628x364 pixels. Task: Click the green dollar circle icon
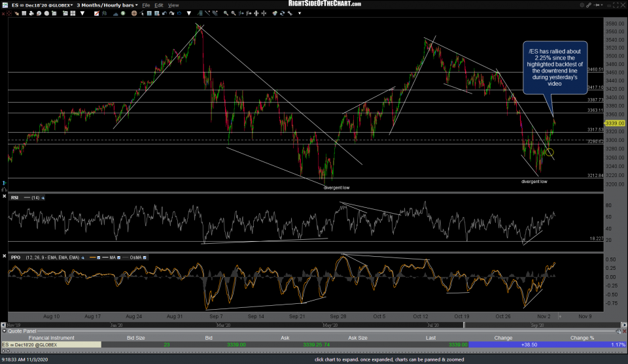point(123,13)
